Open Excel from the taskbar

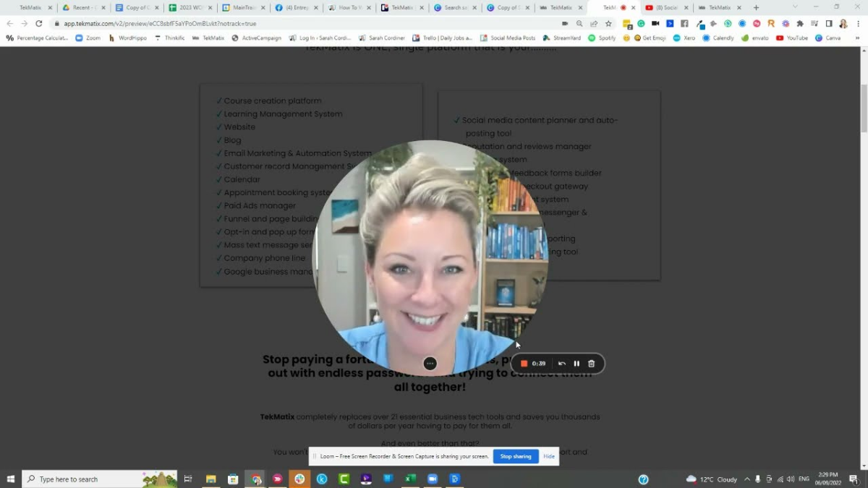click(x=410, y=479)
